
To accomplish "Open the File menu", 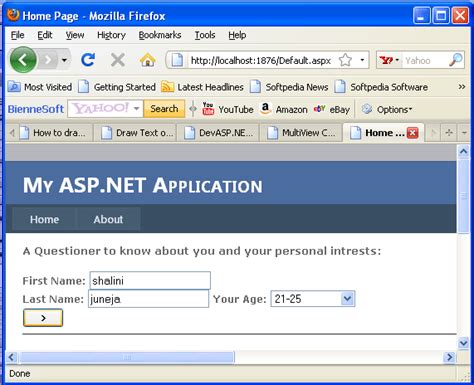I will pyautogui.click(x=17, y=35).
